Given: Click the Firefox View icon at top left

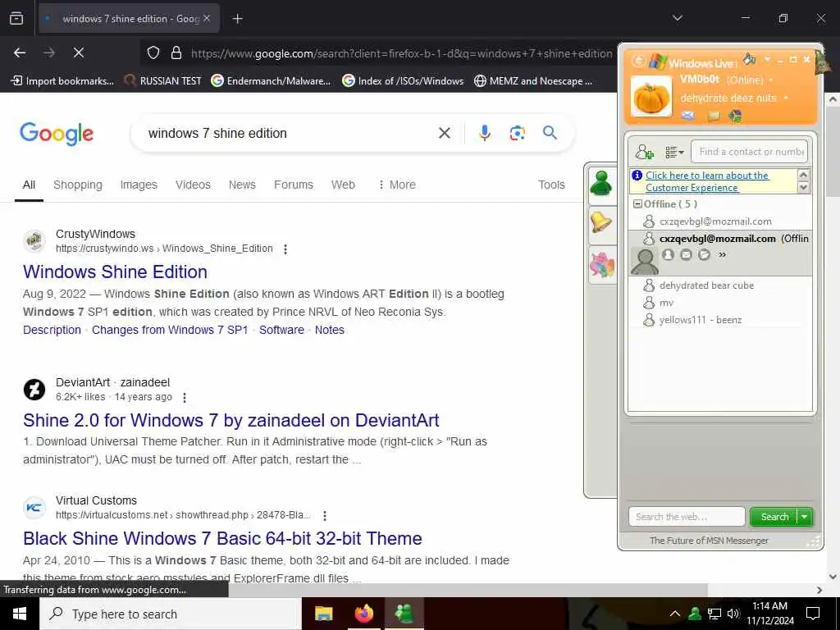Looking at the screenshot, I should (16, 18).
